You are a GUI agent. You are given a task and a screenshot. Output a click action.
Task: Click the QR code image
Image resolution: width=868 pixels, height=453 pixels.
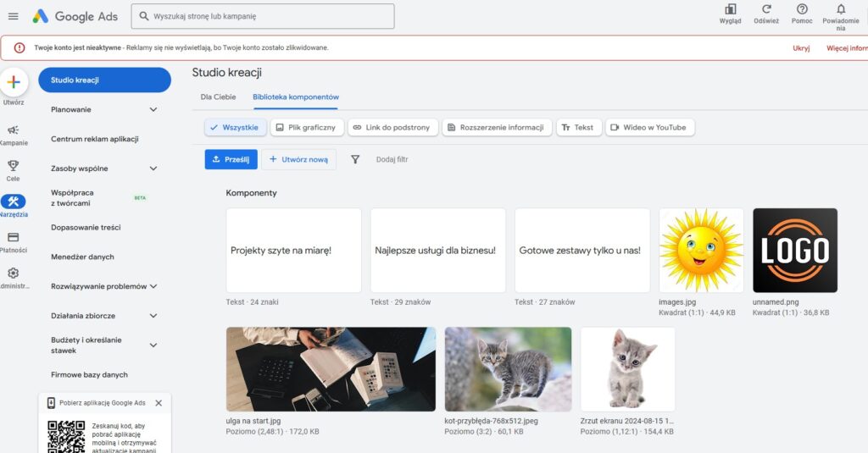66,437
